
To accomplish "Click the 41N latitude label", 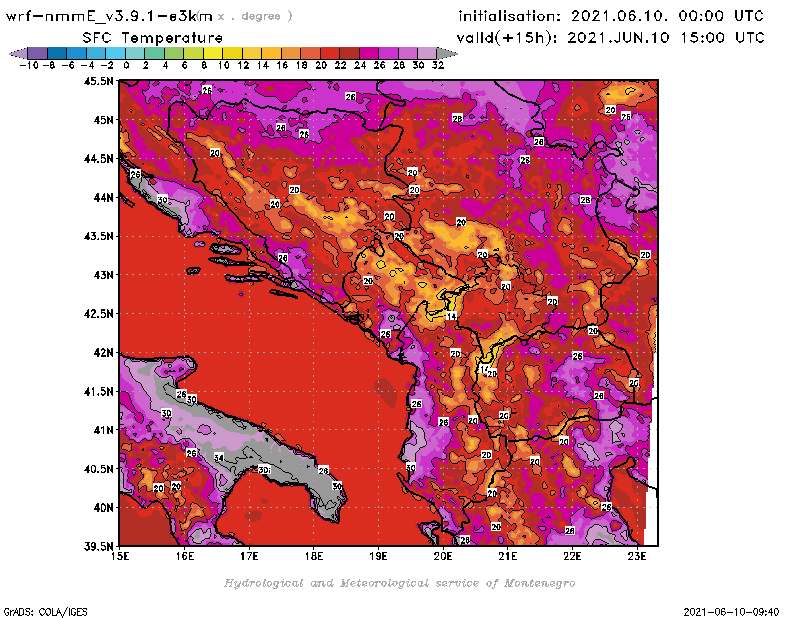I will (x=103, y=430).
